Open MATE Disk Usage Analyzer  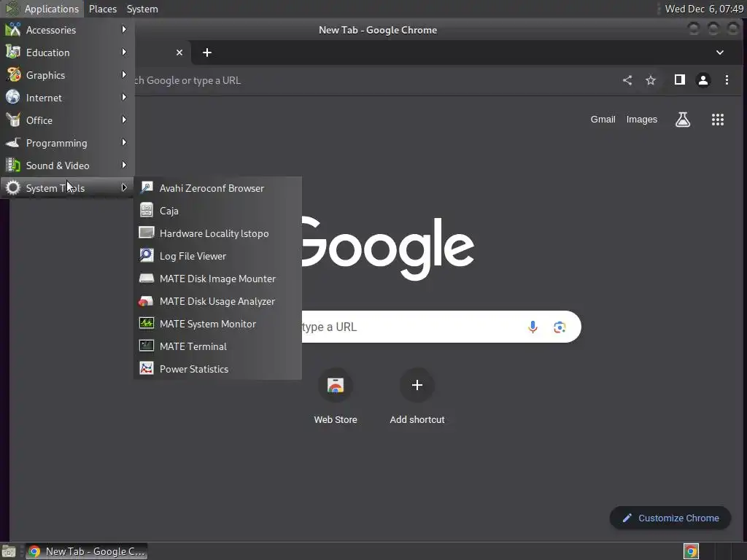pos(217,301)
